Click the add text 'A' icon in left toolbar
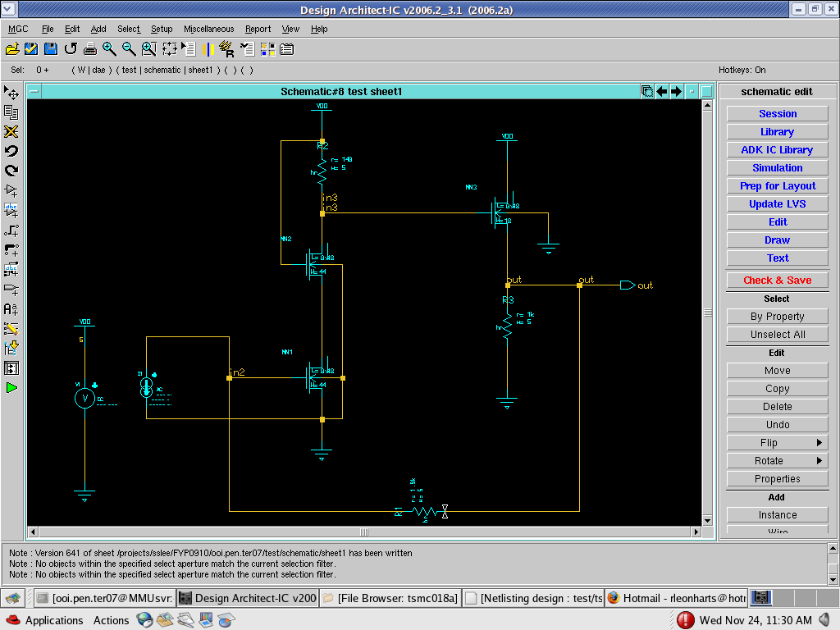This screenshot has height=630, width=840. point(11,309)
